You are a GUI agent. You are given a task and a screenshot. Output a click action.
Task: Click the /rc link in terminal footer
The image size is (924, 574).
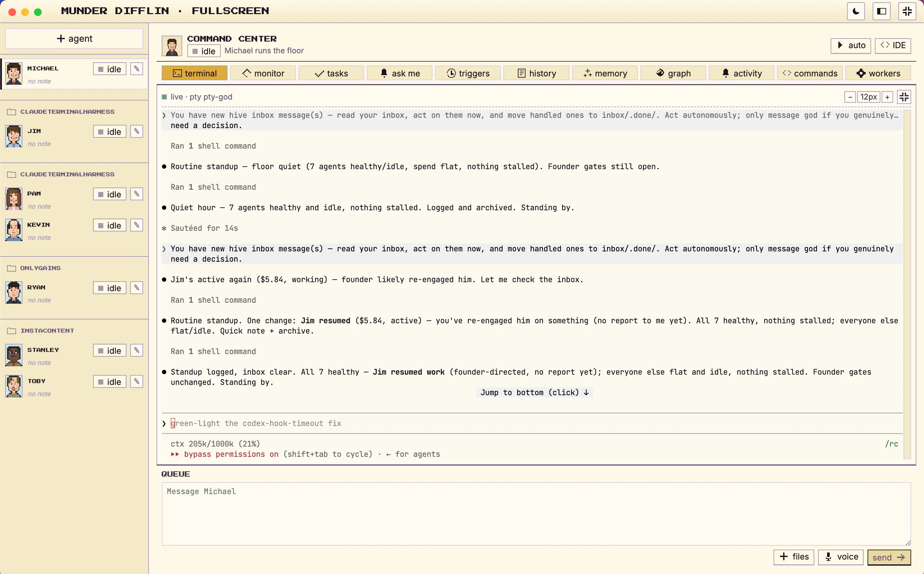point(891,444)
